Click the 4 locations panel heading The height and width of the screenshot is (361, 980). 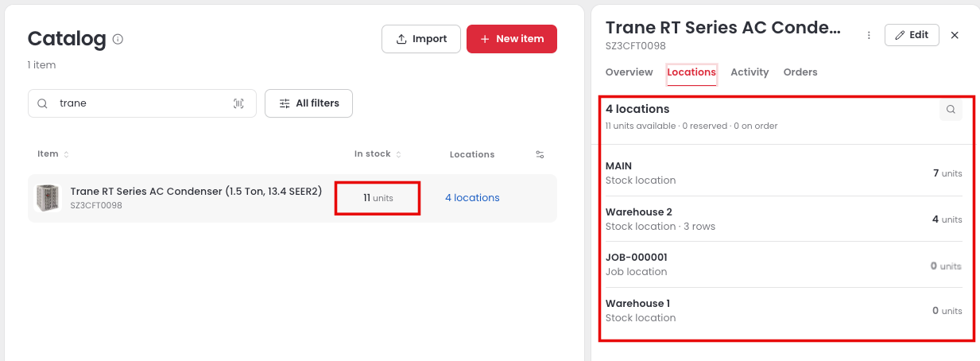tap(637, 109)
